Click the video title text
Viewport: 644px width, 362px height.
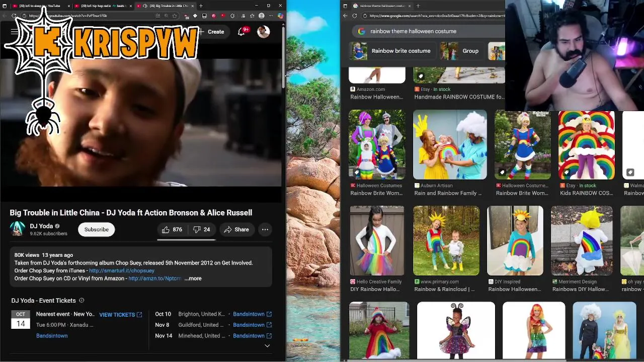click(x=131, y=213)
